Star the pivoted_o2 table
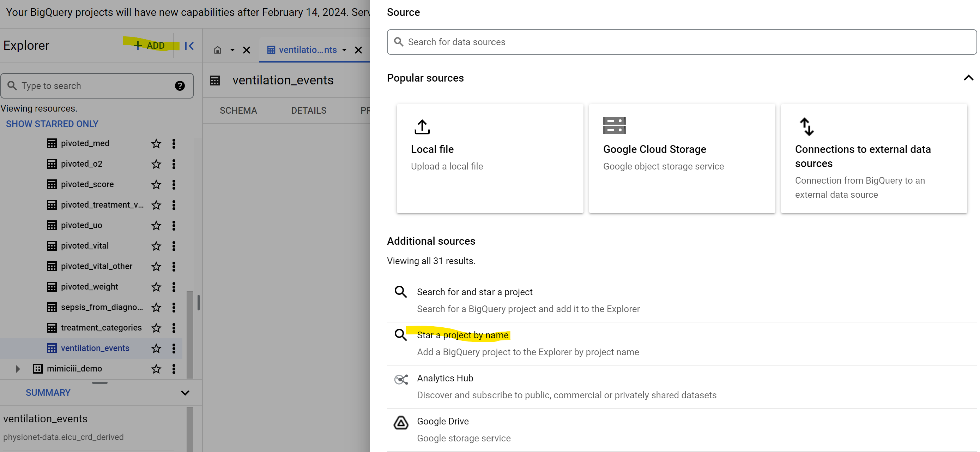Screen dimensions: 980x452 pos(156,164)
